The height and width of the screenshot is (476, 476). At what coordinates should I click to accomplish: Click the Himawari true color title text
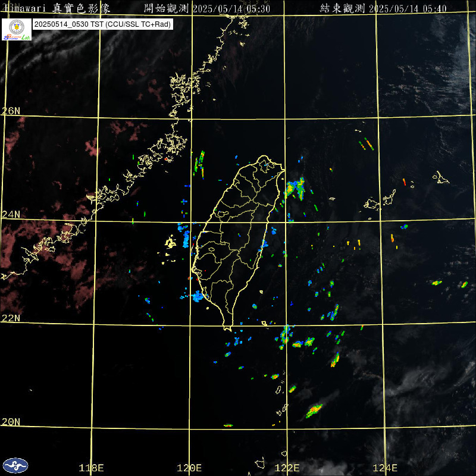(57, 8)
